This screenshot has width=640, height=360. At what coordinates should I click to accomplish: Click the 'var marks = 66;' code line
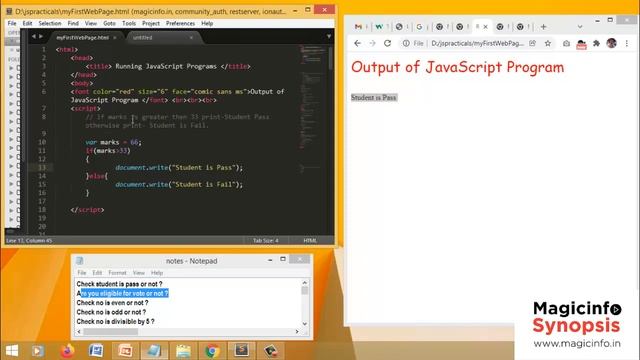113,142
